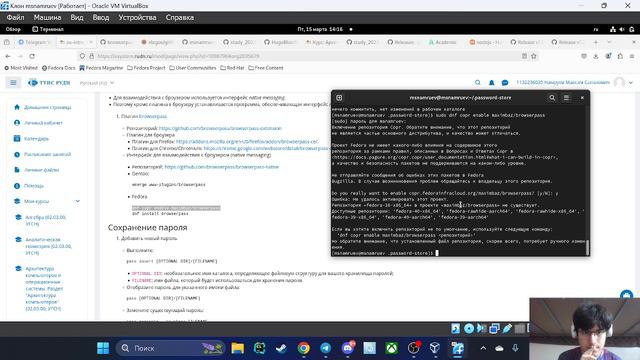Switch to the browserpass GitHub tab
The width and height of the screenshot is (640, 360).
click(116, 42)
